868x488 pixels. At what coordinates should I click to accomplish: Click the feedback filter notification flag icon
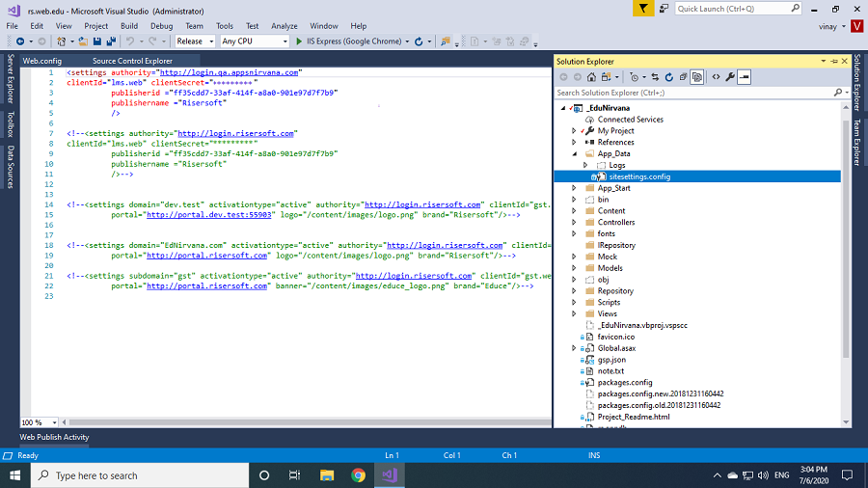coord(643,9)
